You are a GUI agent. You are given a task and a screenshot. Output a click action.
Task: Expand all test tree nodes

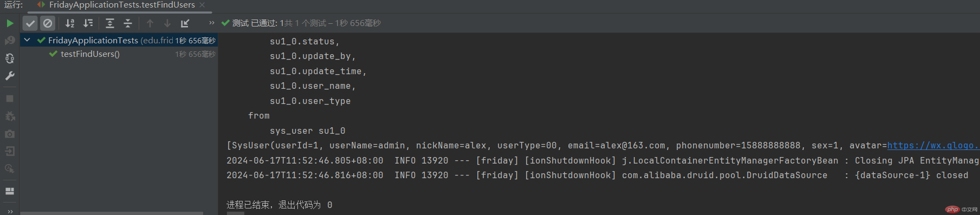click(110, 23)
